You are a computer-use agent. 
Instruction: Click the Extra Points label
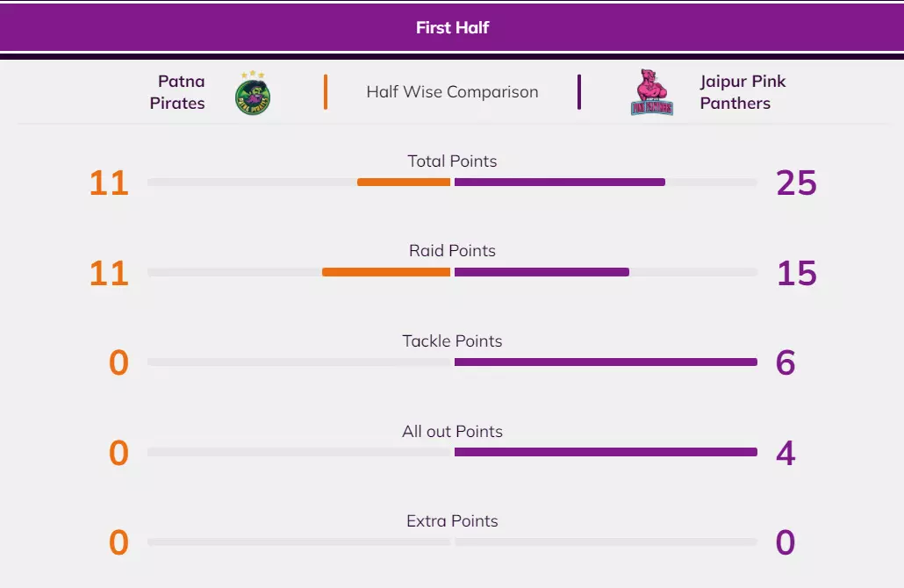tap(452, 520)
